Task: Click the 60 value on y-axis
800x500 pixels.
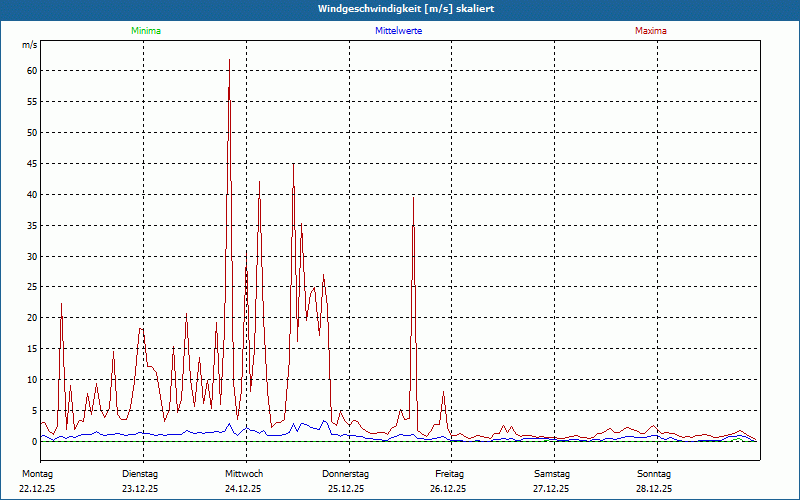Action: [x=32, y=71]
